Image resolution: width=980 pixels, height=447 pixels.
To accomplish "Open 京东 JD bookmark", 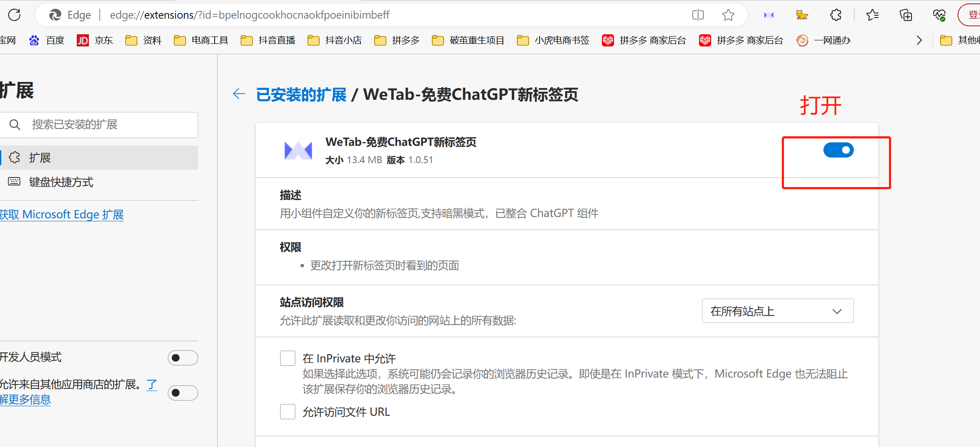I will pyautogui.click(x=95, y=40).
